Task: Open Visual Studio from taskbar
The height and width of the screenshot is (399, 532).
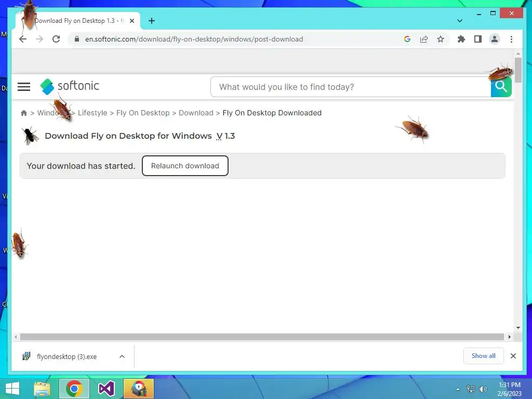Action: pos(106,389)
